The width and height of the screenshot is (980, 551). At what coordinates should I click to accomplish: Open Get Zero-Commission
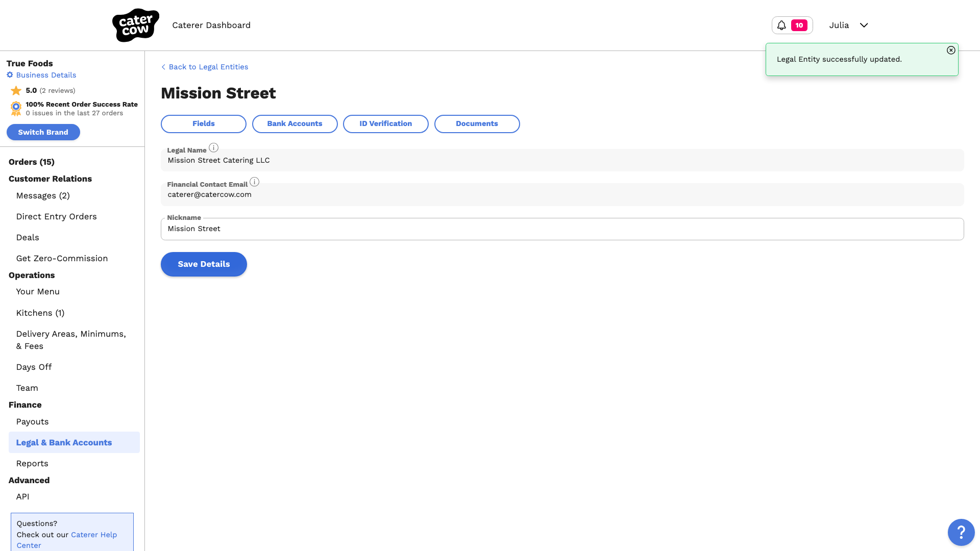click(62, 259)
